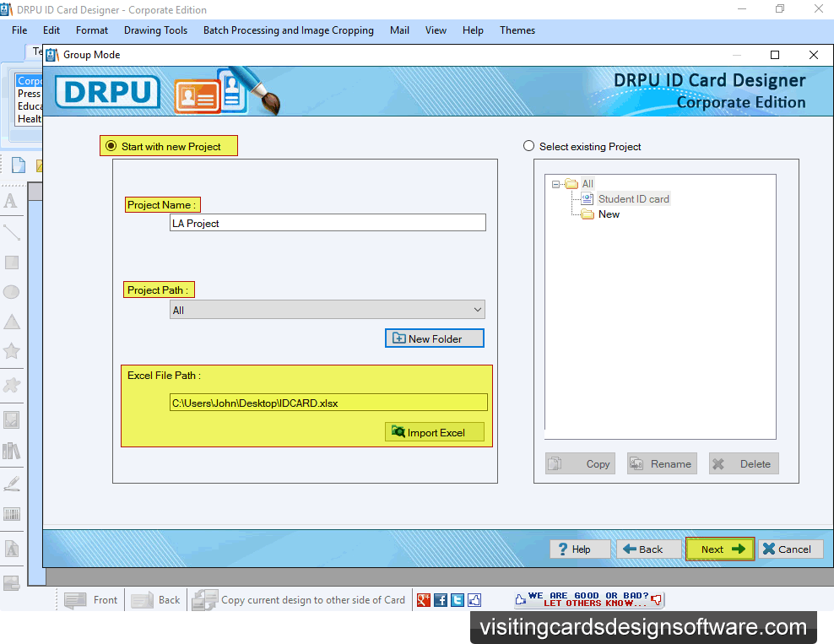
Task: Select the Corporate category in background list
Action: (29, 81)
